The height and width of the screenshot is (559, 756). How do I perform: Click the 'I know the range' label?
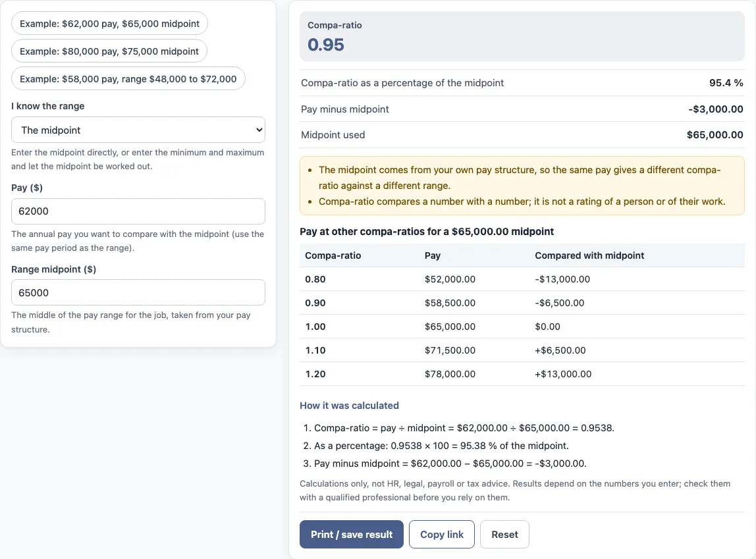(x=47, y=106)
